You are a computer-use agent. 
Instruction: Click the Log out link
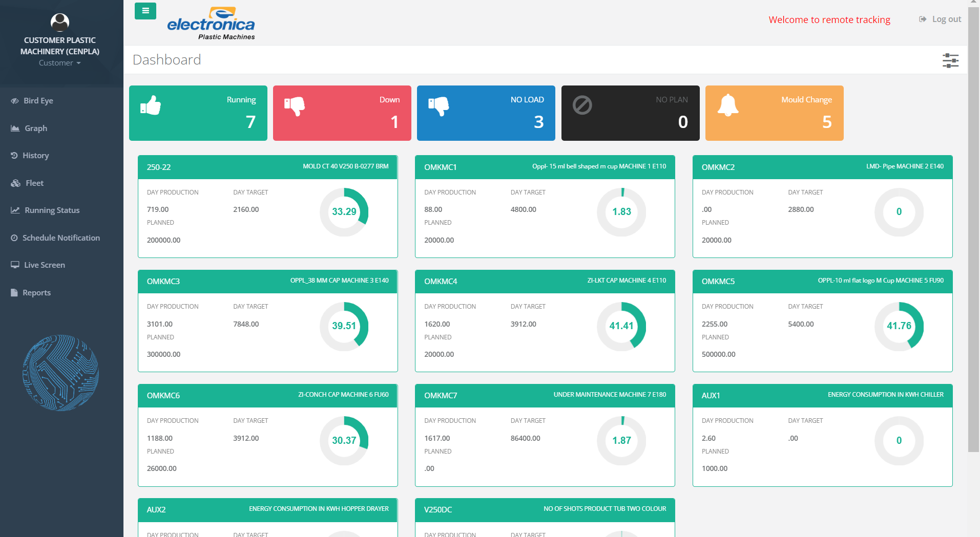click(x=940, y=19)
